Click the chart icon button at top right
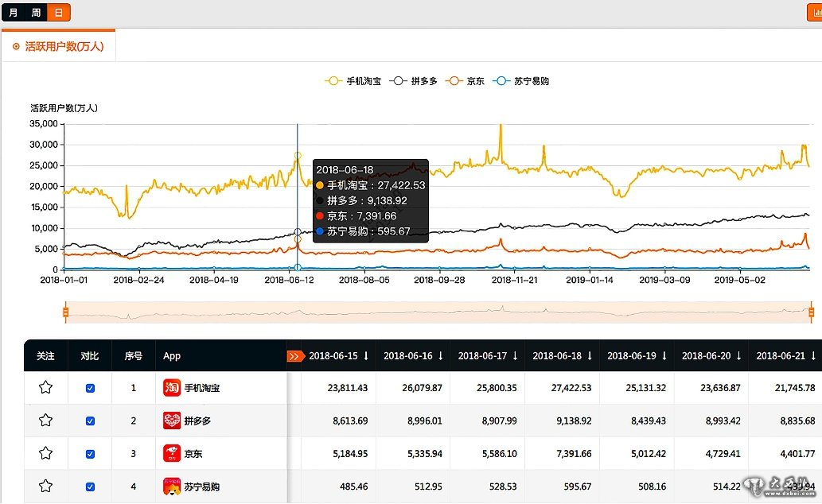 coord(814,13)
